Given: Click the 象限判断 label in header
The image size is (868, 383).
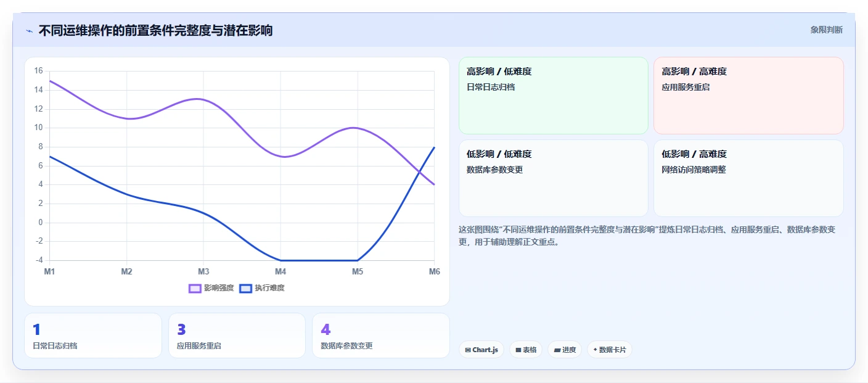Looking at the screenshot, I should click(826, 30).
